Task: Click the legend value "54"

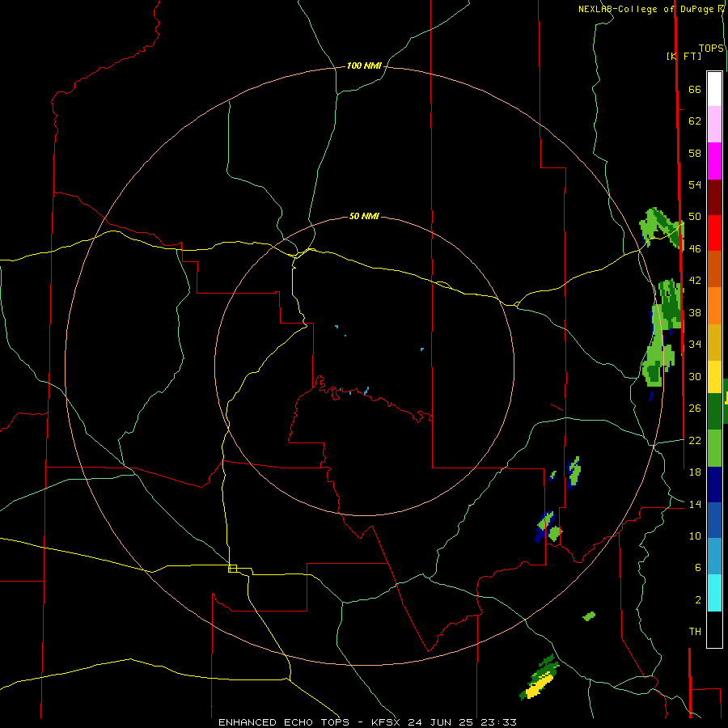Action: point(695,184)
